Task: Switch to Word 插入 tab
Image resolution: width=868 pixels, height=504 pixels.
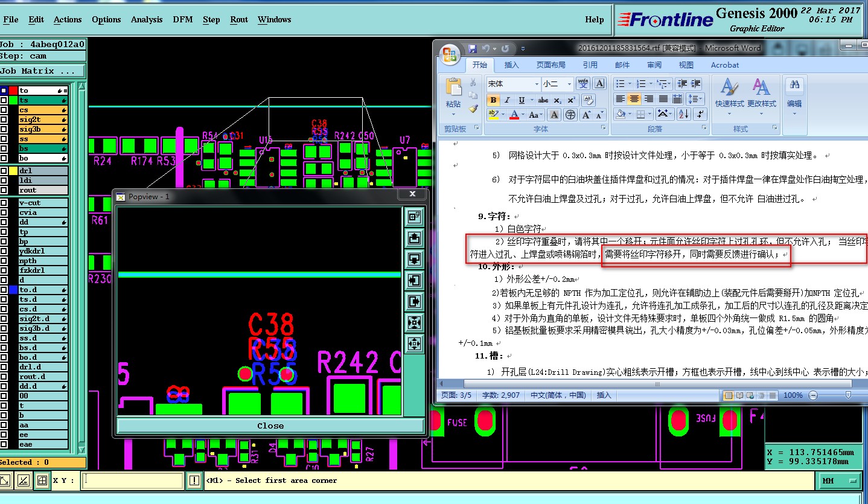Action: [x=511, y=65]
